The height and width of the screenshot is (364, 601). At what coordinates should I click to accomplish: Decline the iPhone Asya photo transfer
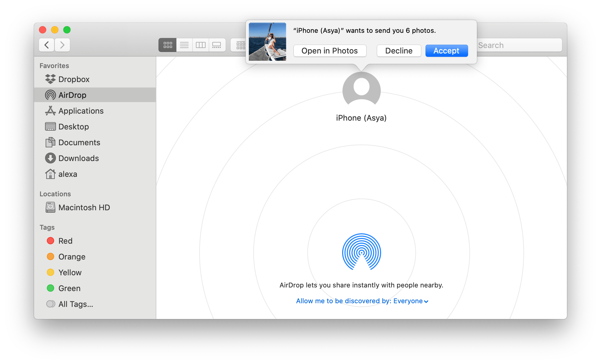click(x=399, y=51)
